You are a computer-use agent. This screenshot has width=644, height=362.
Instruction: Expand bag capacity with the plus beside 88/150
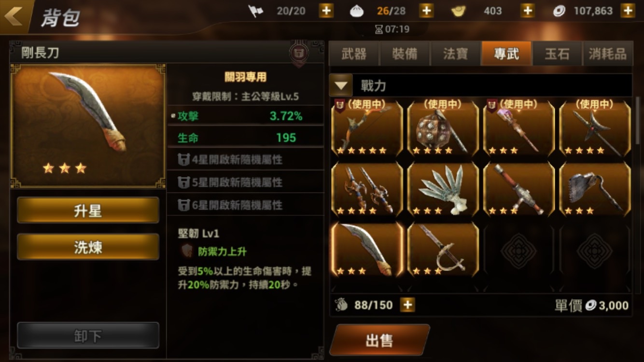click(407, 305)
